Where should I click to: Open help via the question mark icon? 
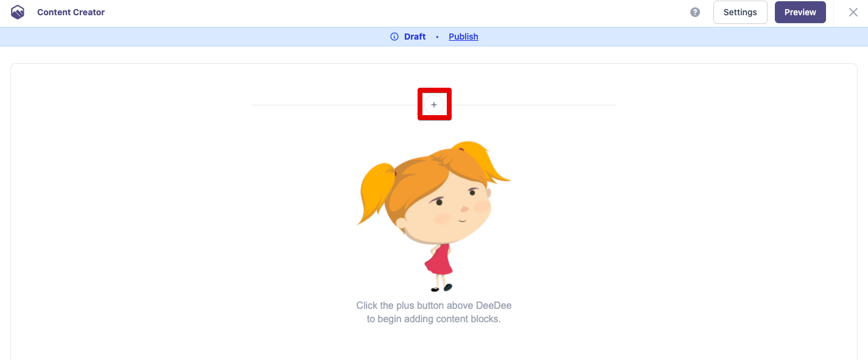pos(695,12)
